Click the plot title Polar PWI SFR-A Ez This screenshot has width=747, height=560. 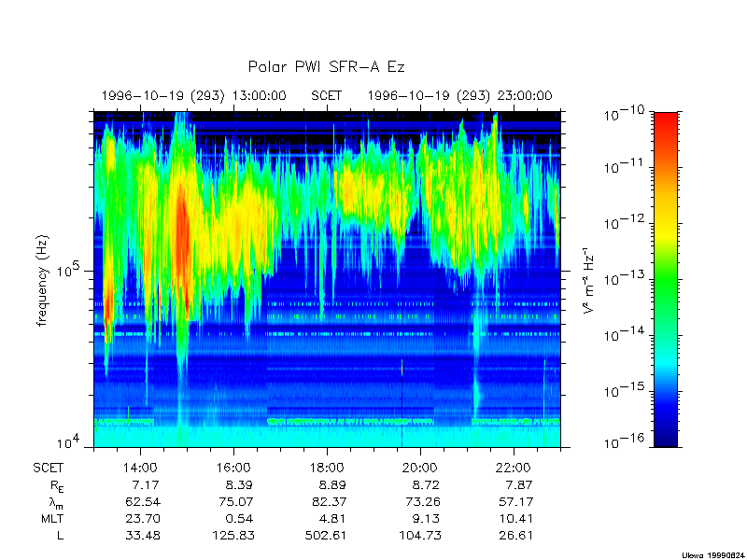[x=326, y=67]
